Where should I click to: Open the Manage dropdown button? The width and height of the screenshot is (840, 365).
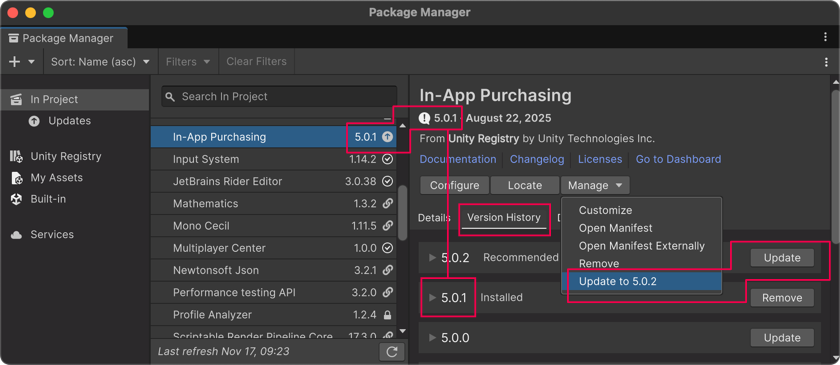[595, 185]
